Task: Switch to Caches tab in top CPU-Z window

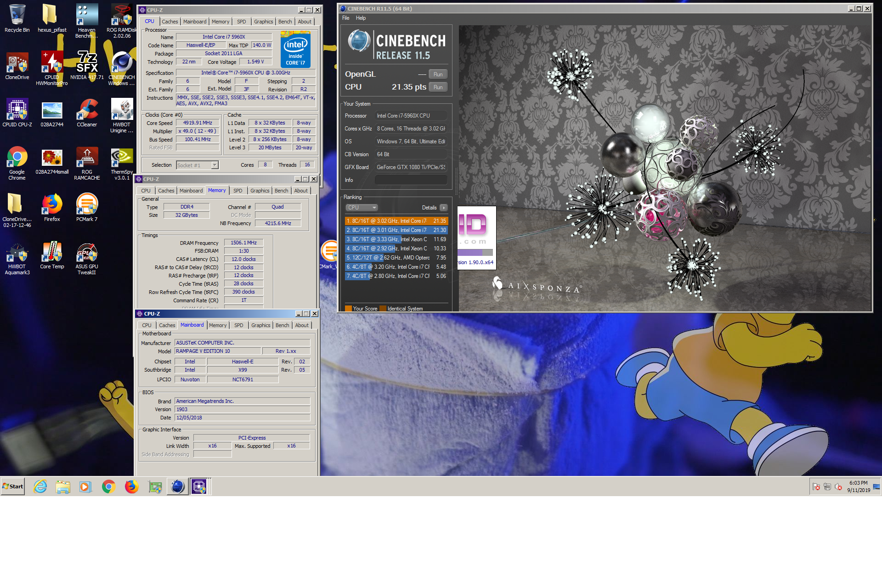Action: coord(170,22)
